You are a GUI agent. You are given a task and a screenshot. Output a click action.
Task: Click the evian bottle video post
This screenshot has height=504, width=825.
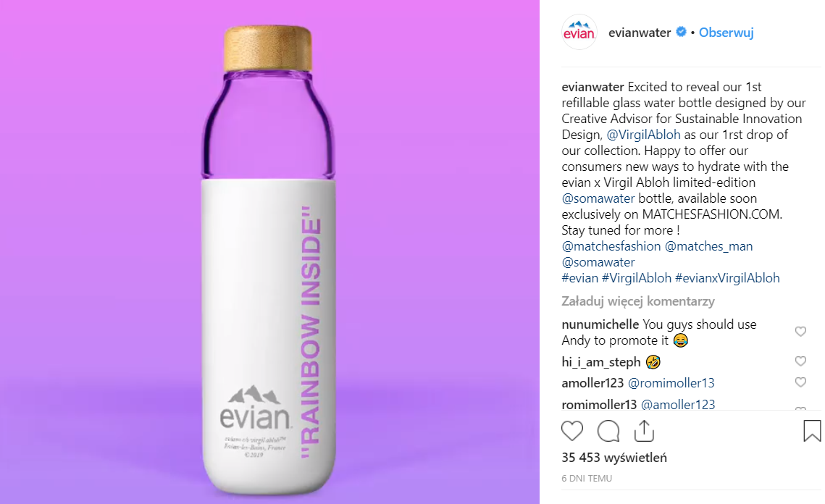pos(269,252)
